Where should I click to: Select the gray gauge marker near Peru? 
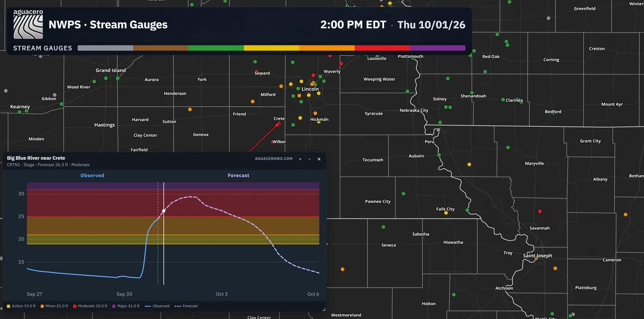click(438, 130)
